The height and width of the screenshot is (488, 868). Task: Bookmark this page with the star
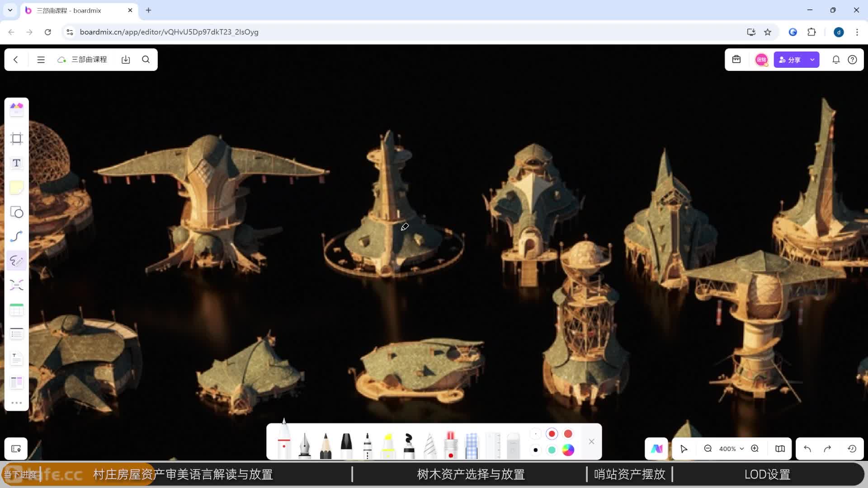point(768,32)
